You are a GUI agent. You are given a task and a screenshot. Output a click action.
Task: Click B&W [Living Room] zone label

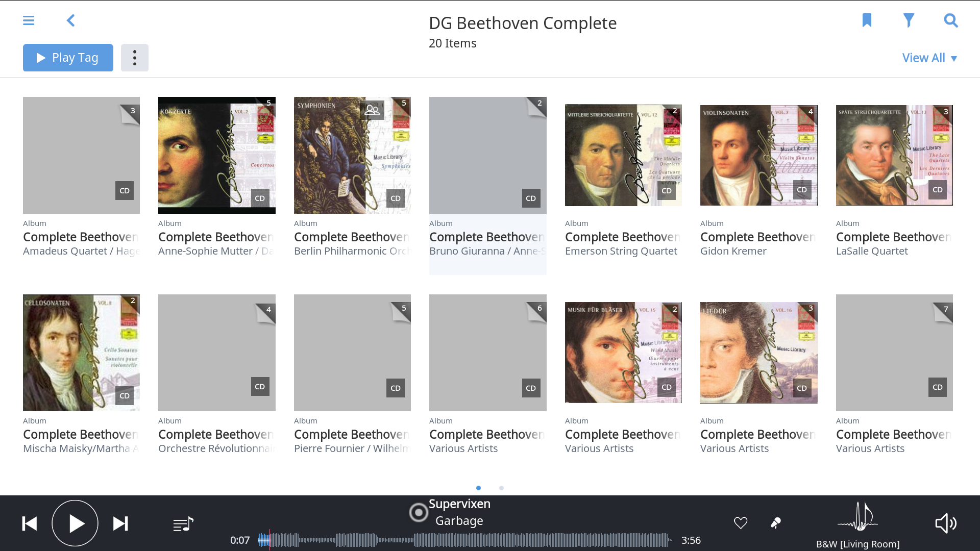858,544
